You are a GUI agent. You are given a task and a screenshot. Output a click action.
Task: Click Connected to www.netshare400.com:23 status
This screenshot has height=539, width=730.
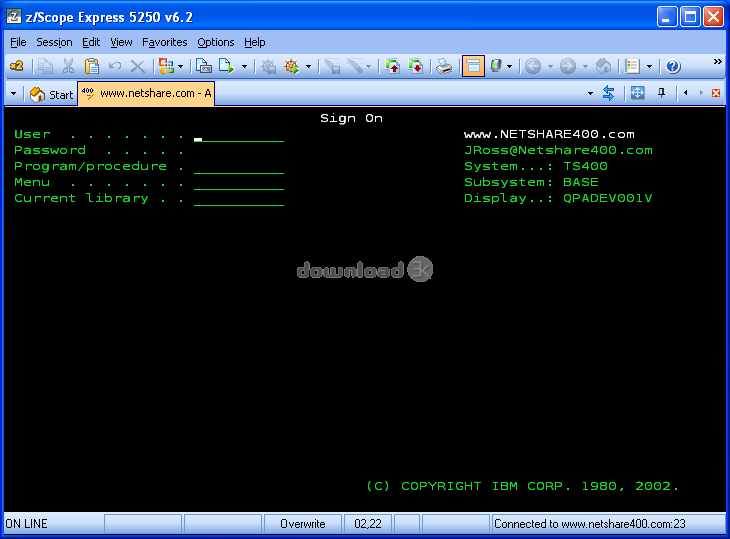tap(589, 524)
